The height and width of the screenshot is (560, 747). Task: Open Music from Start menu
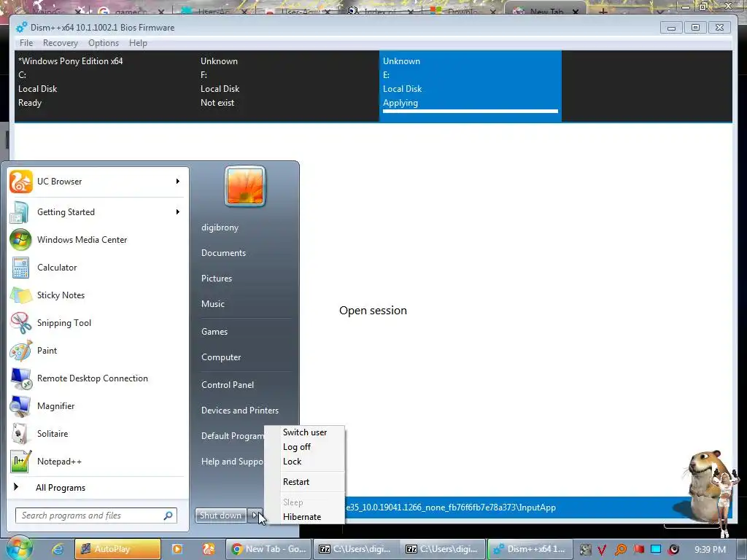(x=213, y=304)
